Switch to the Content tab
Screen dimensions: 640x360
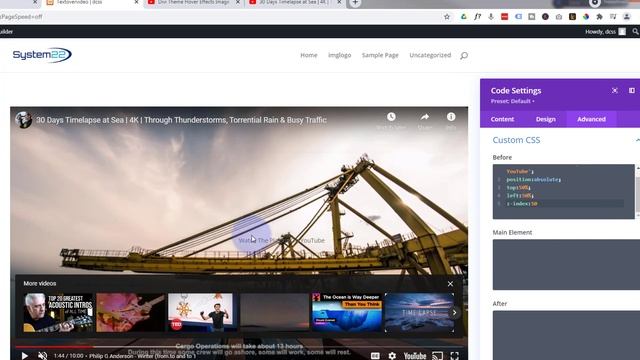pos(502,119)
